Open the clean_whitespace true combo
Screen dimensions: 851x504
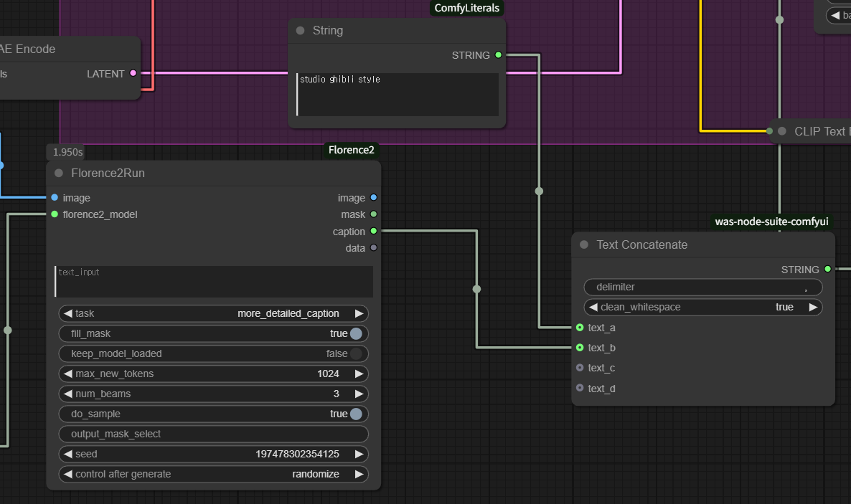tap(703, 307)
